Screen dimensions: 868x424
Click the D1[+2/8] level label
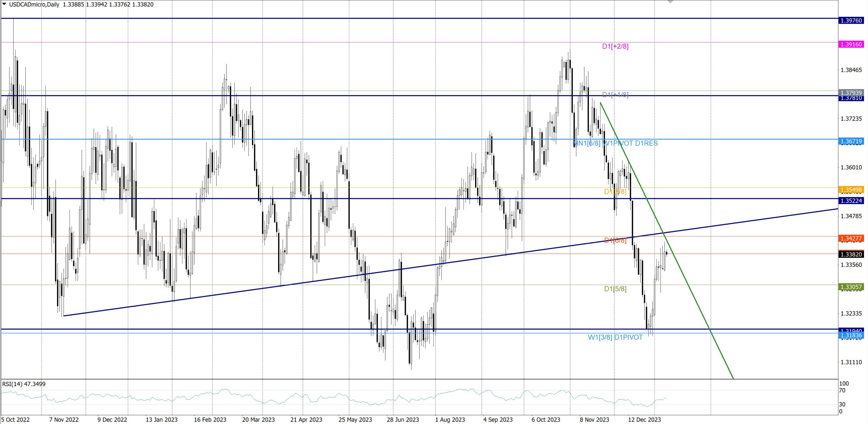(615, 46)
